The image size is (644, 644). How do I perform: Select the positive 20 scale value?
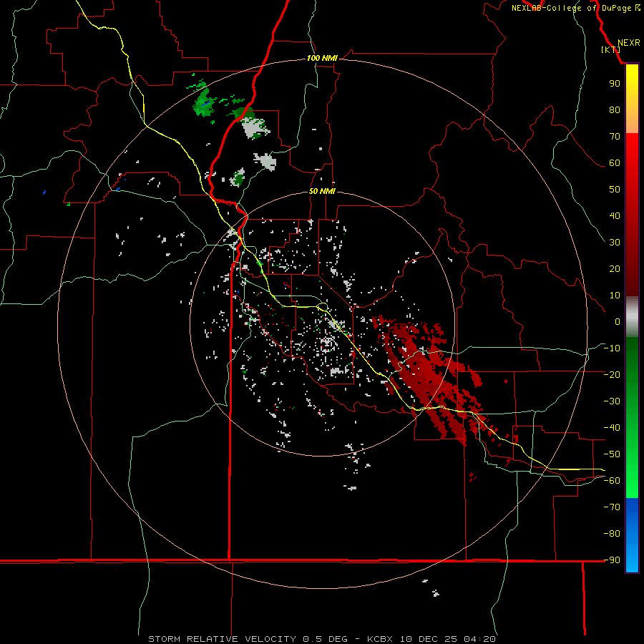click(615, 269)
